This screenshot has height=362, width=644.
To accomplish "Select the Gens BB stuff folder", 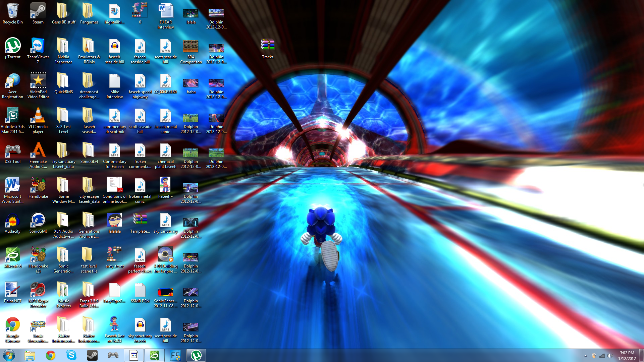I will pyautogui.click(x=64, y=14).
